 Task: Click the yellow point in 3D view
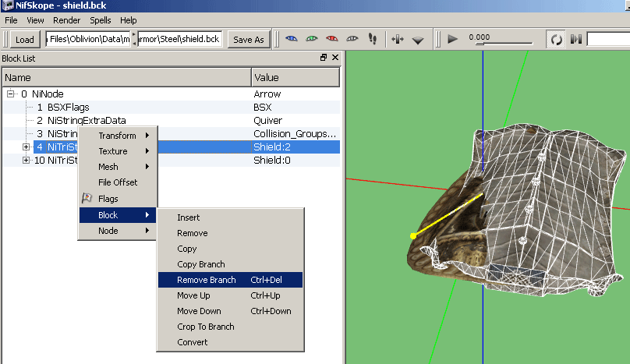(413, 236)
